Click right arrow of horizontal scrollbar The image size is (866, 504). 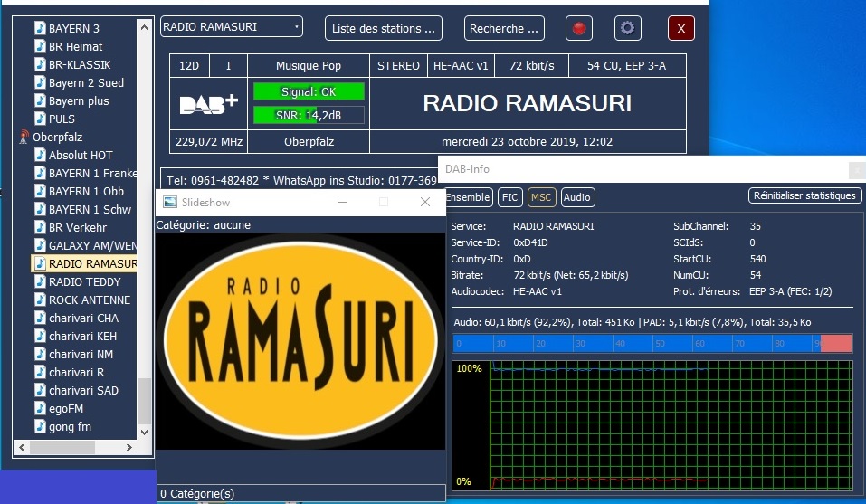pyautogui.click(x=129, y=447)
